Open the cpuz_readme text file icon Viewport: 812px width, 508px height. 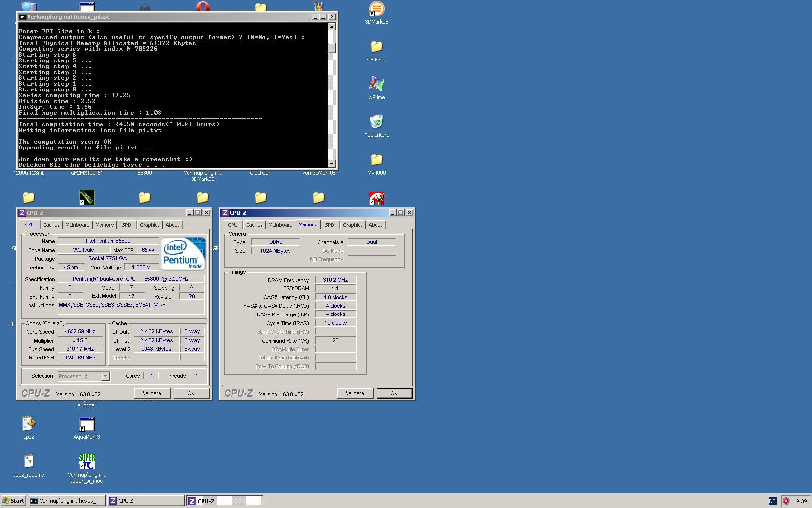(x=29, y=462)
